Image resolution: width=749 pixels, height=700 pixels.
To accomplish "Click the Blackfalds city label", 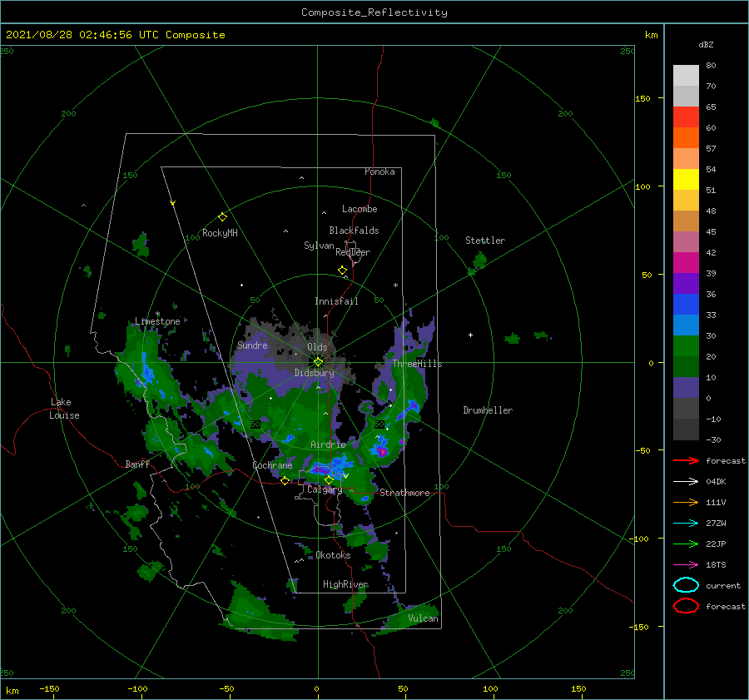I will pos(354,231).
